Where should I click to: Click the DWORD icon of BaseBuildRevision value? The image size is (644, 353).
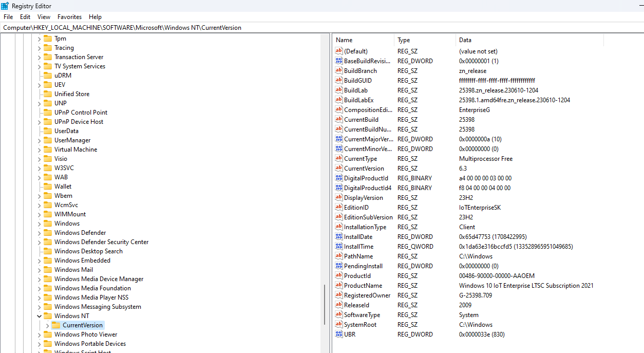tap(338, 61)
